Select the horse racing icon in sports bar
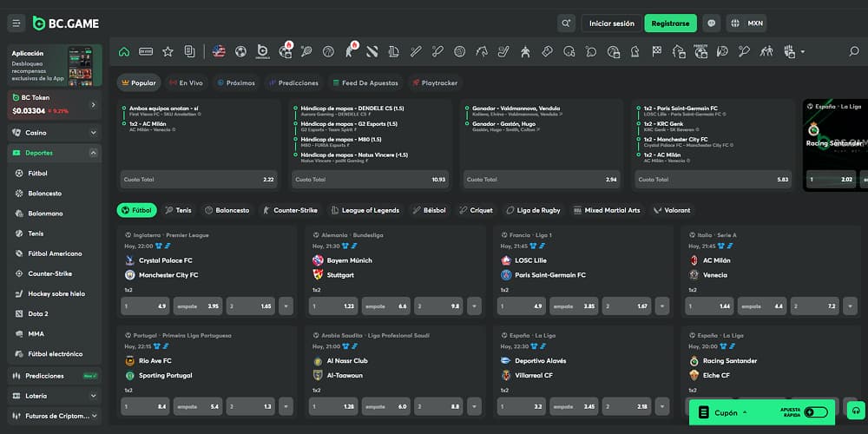 click(482, 51)
